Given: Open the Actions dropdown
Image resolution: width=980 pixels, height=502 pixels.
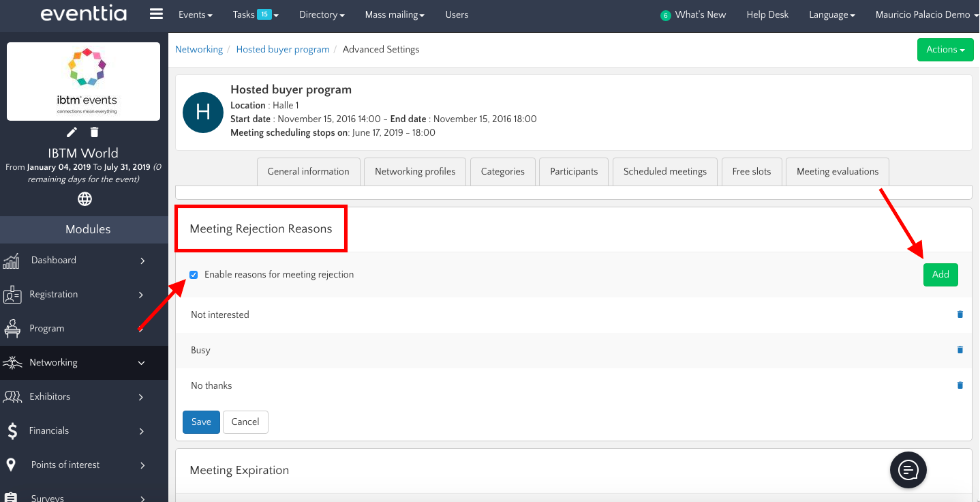Looking at the screenshot, I should tap(945, 50).
